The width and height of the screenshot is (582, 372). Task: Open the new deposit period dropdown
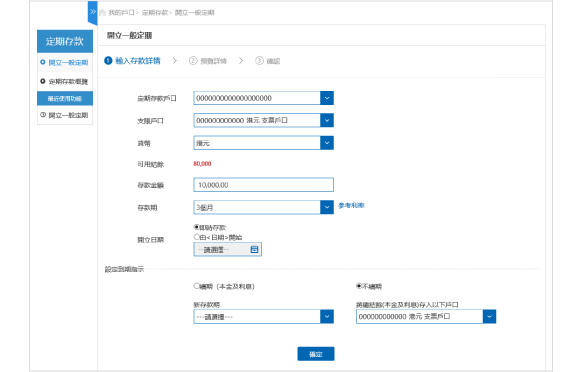click(264, 317)
